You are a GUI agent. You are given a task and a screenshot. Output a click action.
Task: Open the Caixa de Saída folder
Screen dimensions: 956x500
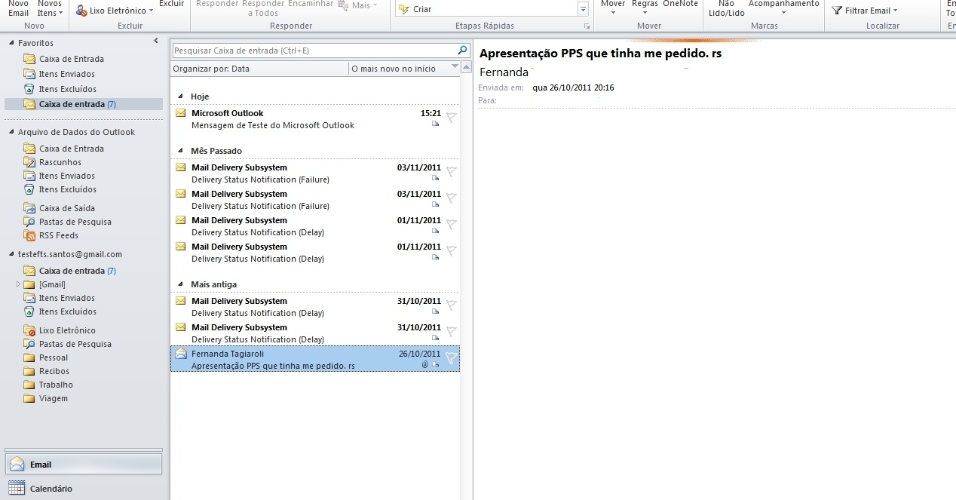66,208
